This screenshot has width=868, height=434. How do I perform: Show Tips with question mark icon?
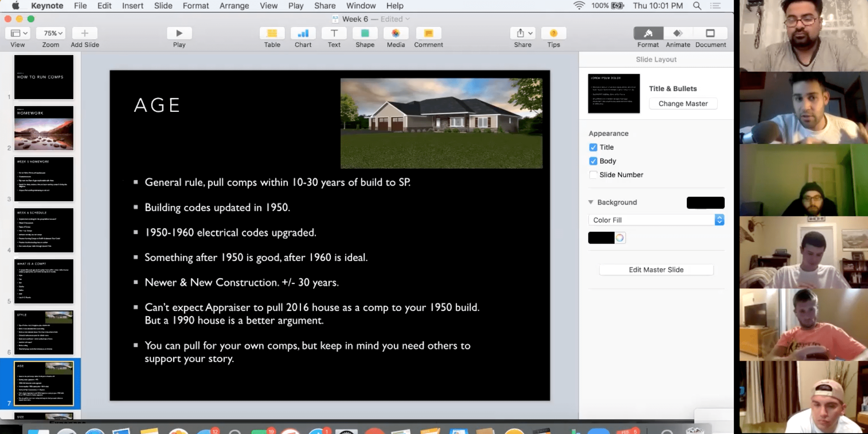(553, 33)
